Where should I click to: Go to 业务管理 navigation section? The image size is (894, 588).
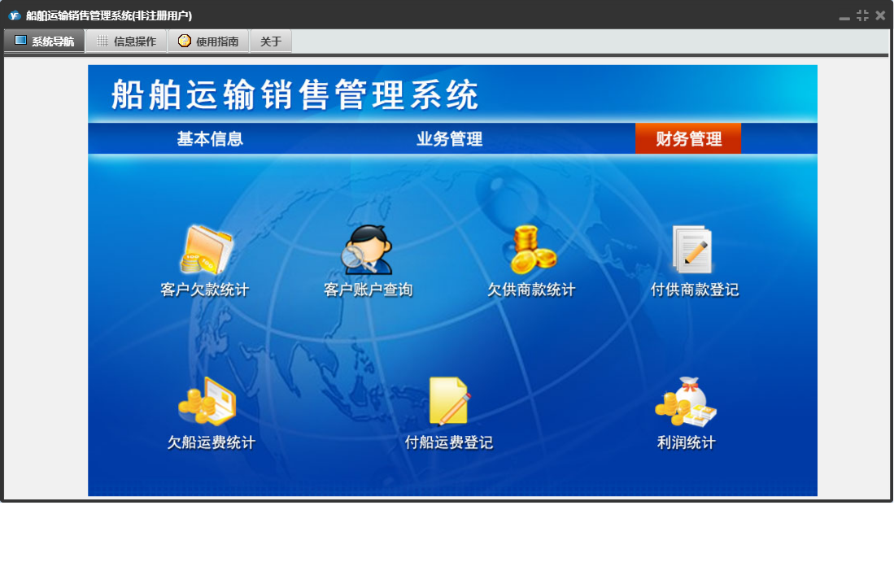pyautogui.click(x=449, y=139)
